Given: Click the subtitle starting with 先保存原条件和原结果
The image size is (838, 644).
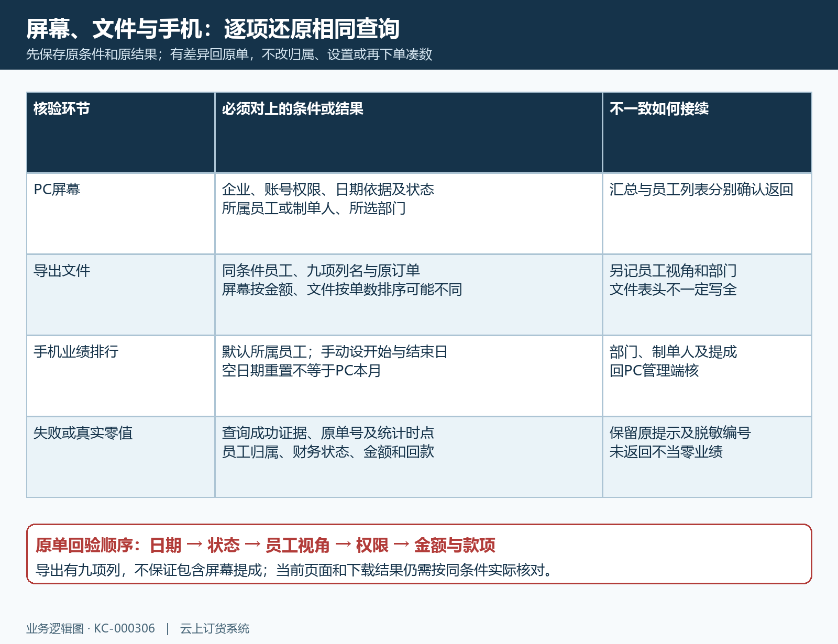Looking at the screenshot, I should [229, 54].
